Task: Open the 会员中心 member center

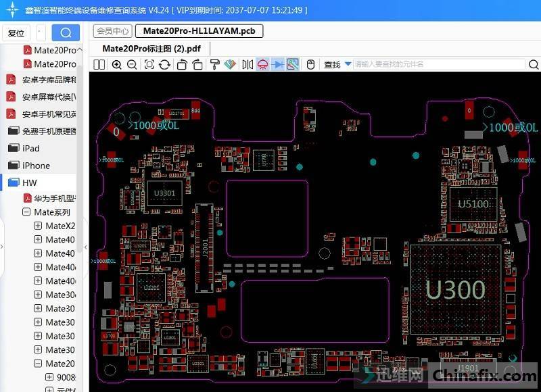Action: (x=112, y=31)
